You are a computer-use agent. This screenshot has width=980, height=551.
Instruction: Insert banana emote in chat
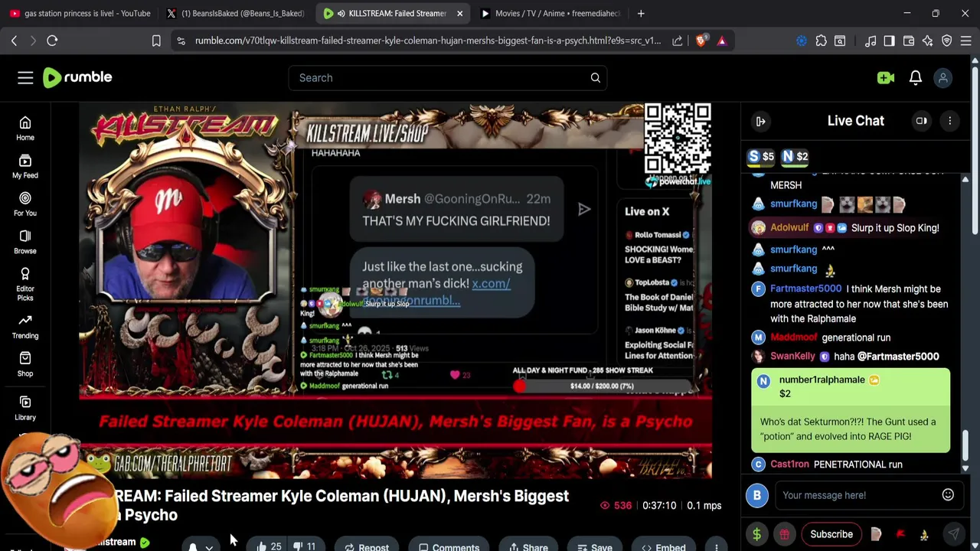924,534
